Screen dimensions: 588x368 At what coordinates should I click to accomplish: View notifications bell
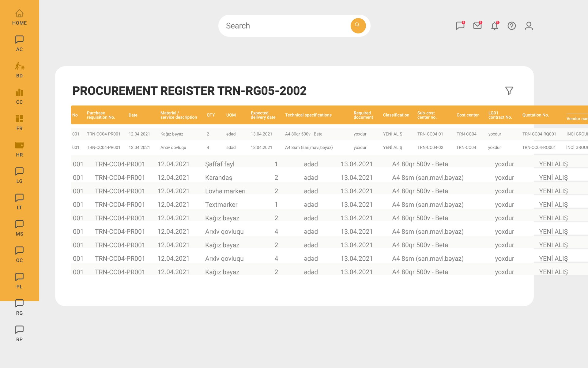click(495, 25)
